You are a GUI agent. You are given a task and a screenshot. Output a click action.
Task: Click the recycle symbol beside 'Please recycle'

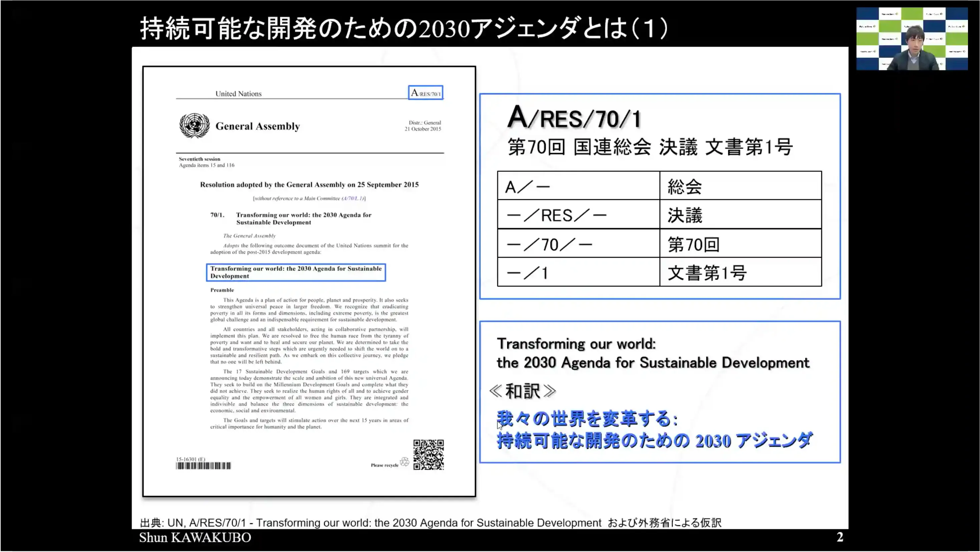click(x=404, y=462)
